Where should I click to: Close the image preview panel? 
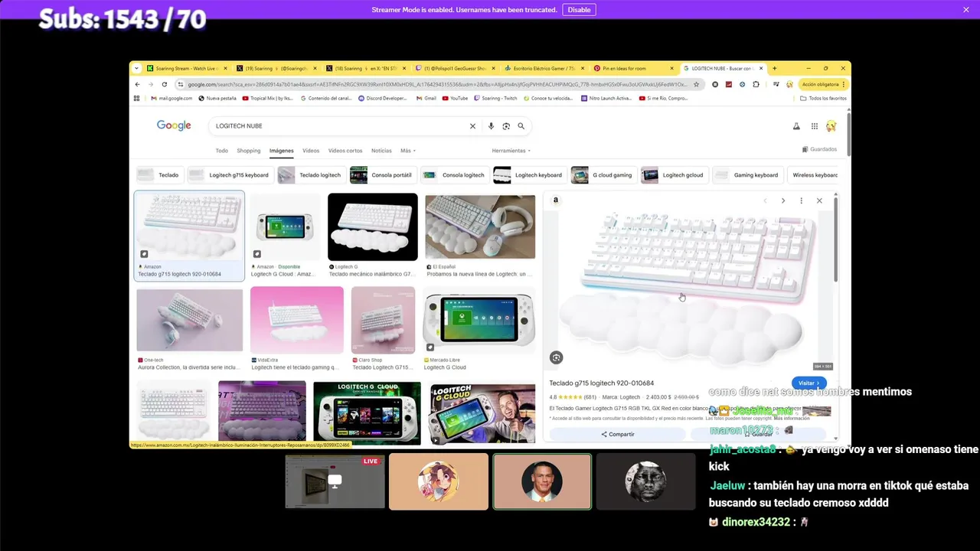tap(819, 201)
